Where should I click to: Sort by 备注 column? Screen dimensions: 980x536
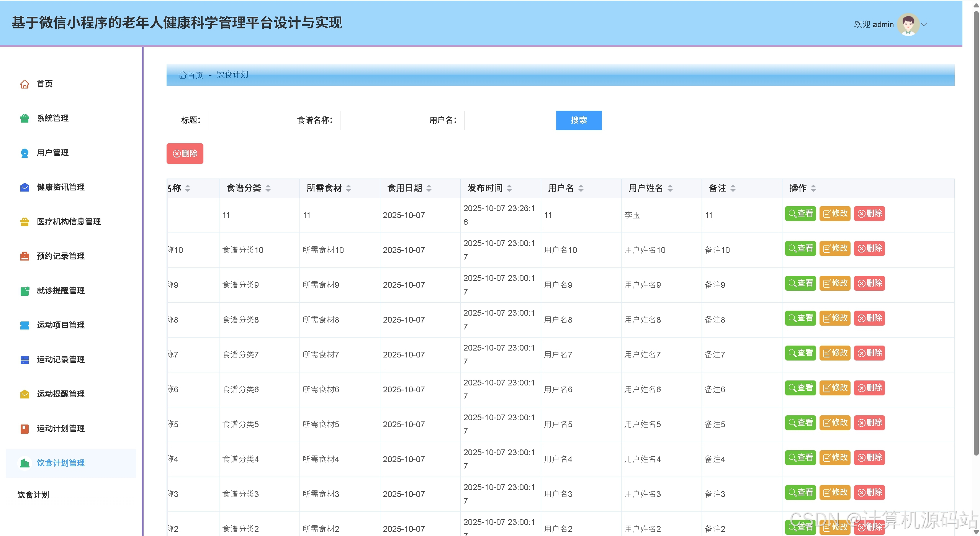click(x=733, y=188)
